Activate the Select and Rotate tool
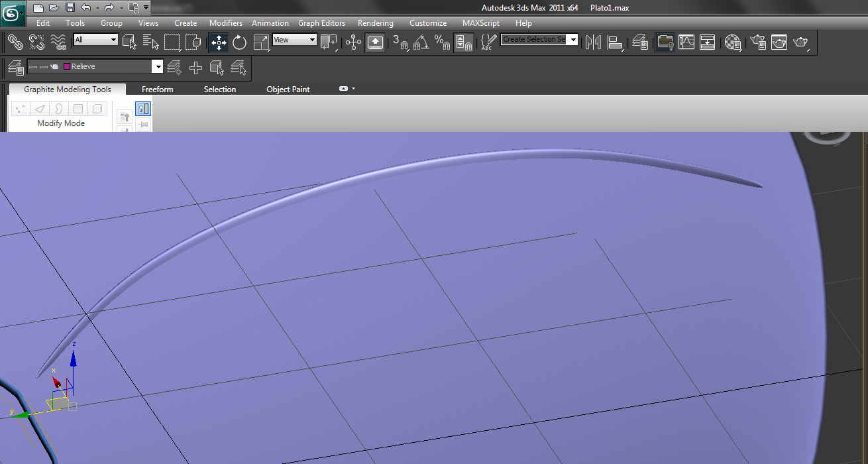868x464 pixels. tap(240, 42)
